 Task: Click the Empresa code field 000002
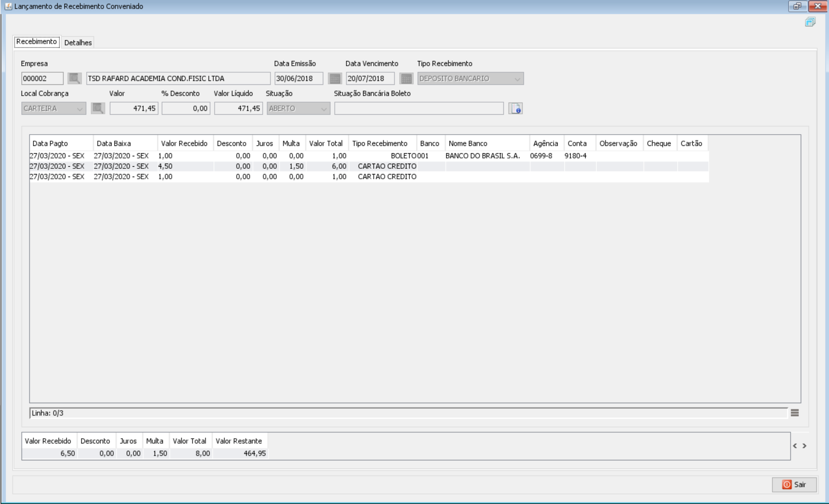point(42,78)
